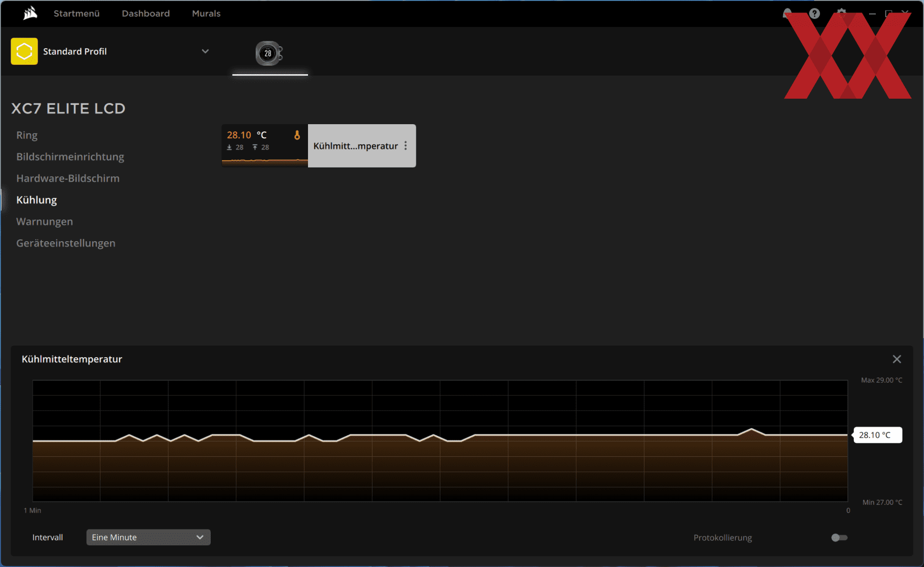Open the three-dot menu on Kühlmitt...mperatur
This screenshot has width=924, height=567.
click(x=406, y=146)
